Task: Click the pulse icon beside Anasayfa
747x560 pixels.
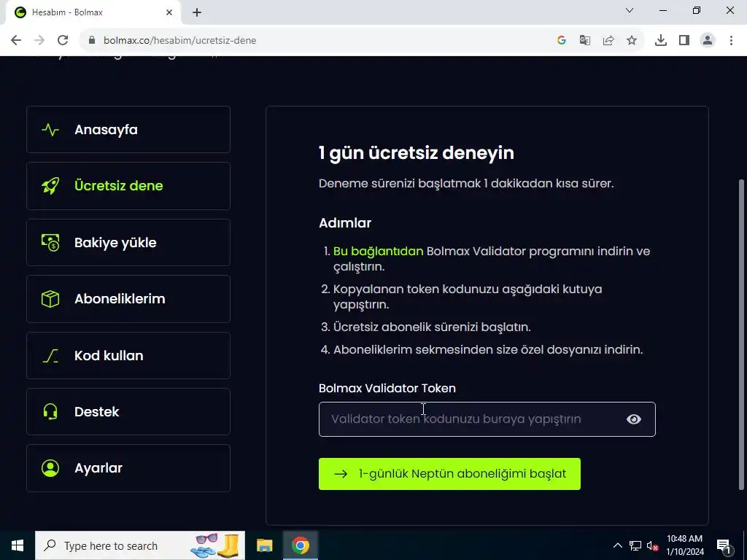Action: [50, 130]
